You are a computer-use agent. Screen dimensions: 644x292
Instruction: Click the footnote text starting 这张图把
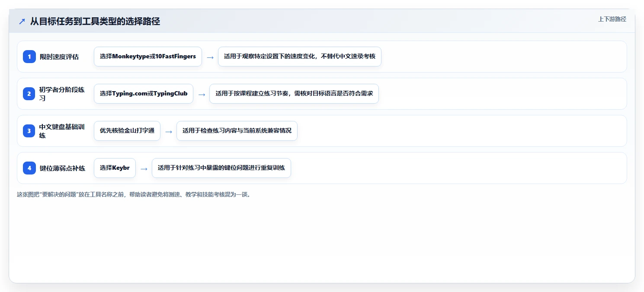134,194
